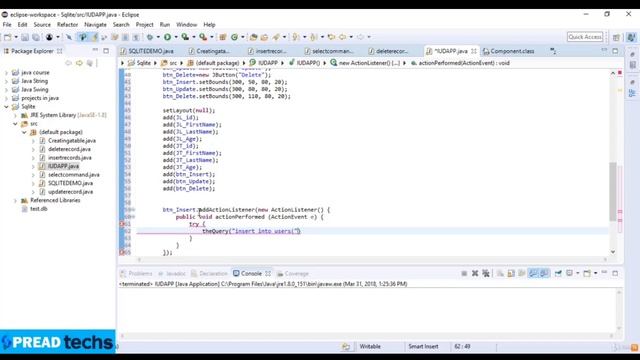Click the Last Edit Location icon
The image size is (640, 360).
tap(331, 37)
